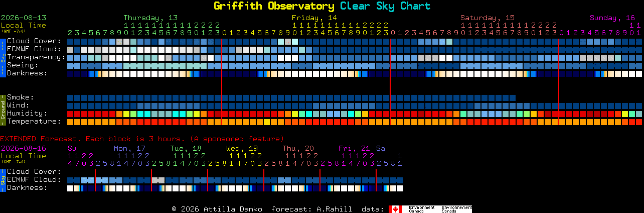Viewport: 644px width, 213px height.
Task: Click the Thursday, 13 day header
Action: click(x=150, y=18)
